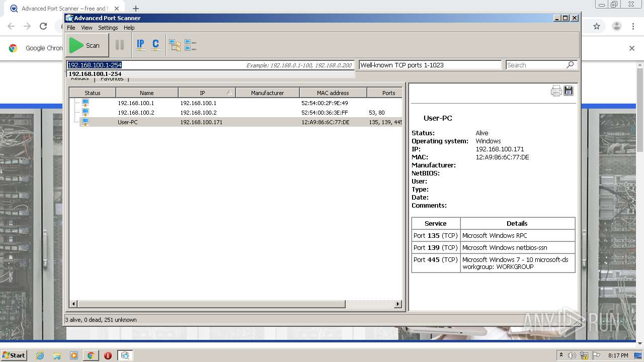Sort by the Name column header
Image resolution: width=644 pixels, height=362 pixels.
click(x=147, y=93)
